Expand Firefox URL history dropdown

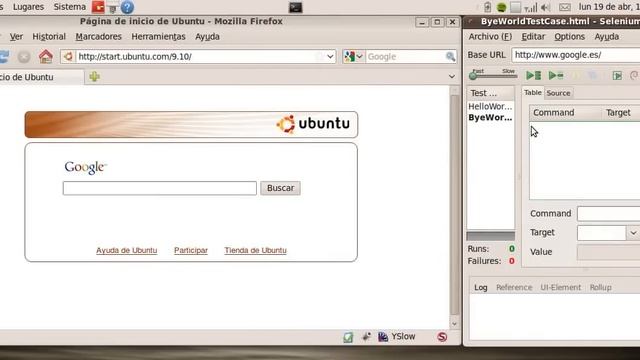click(330, 56)
